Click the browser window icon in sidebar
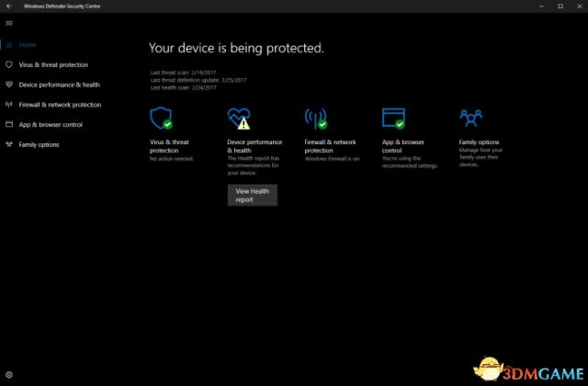This screenshot has width=588, height=386. click(9, 124)
